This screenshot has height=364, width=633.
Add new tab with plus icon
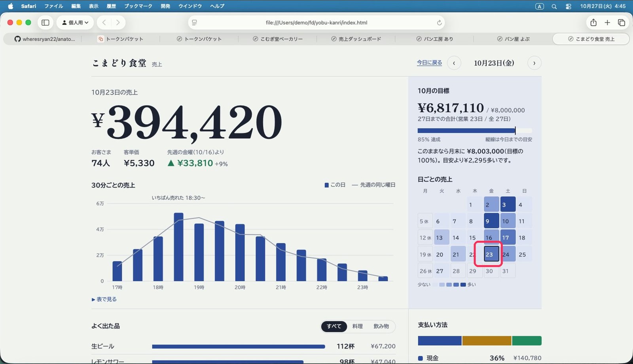click(x=607, y=23)
